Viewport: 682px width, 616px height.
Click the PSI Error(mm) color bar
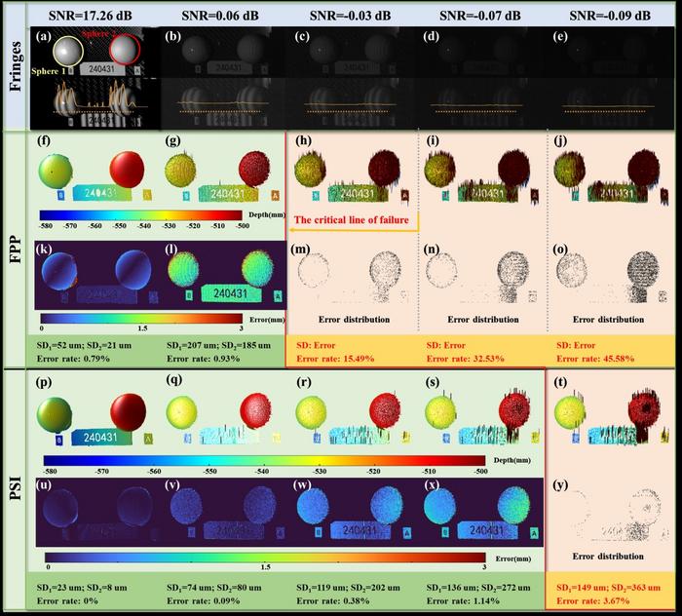(x=265, y=558)
